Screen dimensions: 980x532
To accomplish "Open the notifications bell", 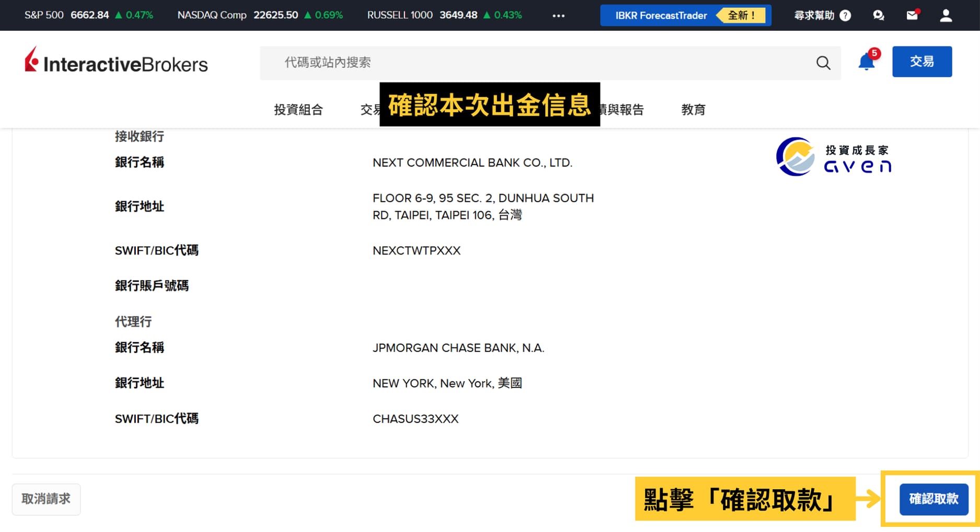I will 866,62.
